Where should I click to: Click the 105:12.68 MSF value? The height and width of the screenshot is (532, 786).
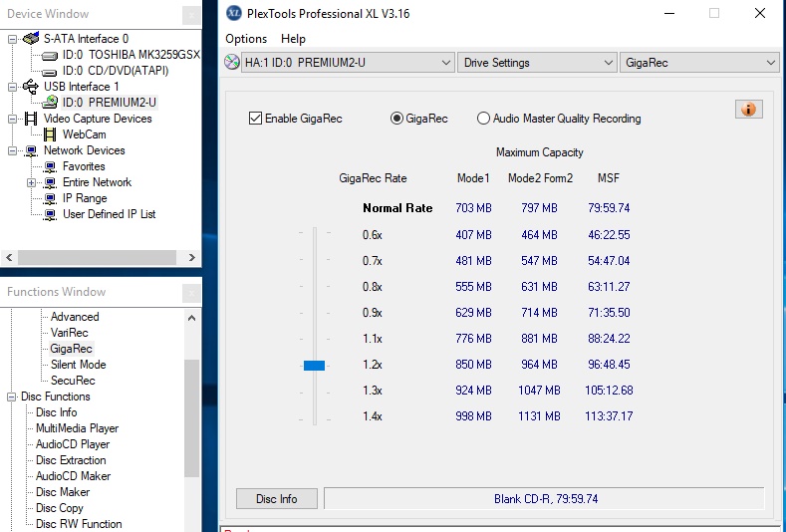pos(609,391)
